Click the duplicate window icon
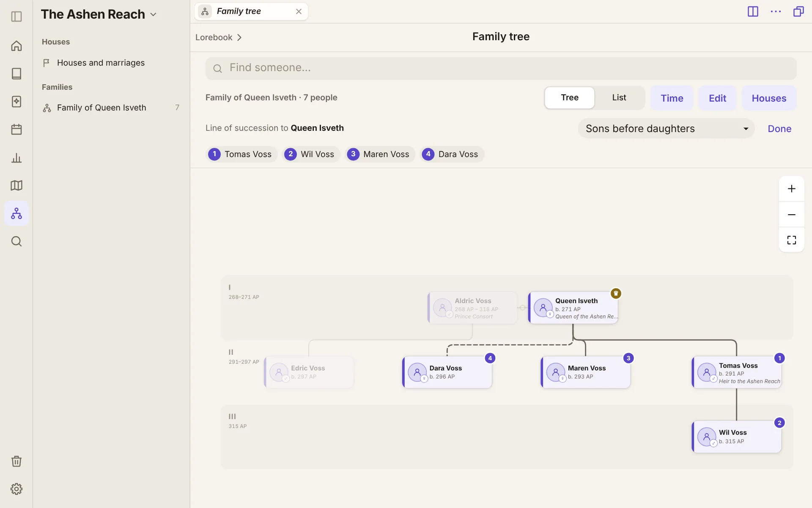The width and height of the screenshot is (812, 508). coord(798,11)
